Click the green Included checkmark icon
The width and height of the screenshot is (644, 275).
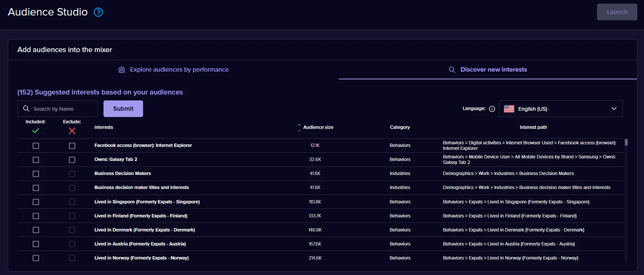point(35,131)
